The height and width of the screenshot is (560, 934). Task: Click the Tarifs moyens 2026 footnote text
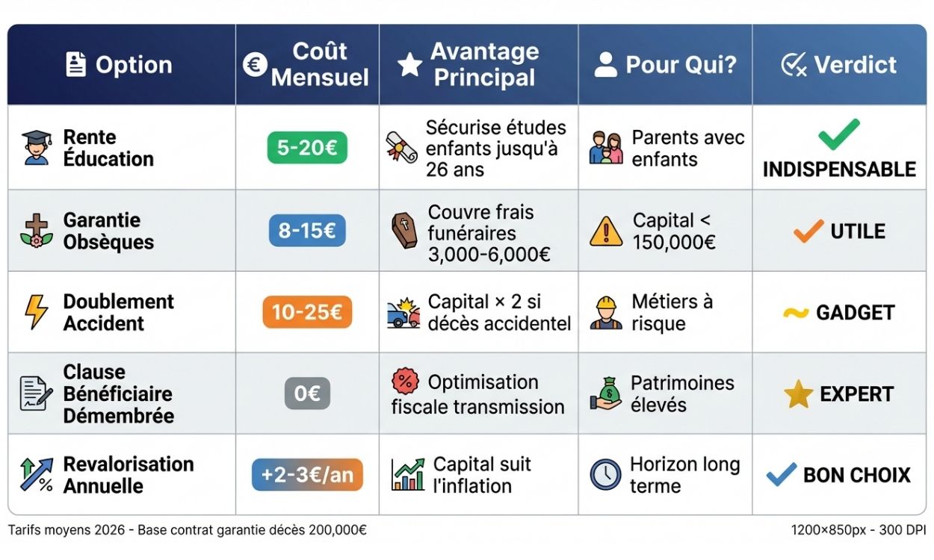click(x=188, y=530)
